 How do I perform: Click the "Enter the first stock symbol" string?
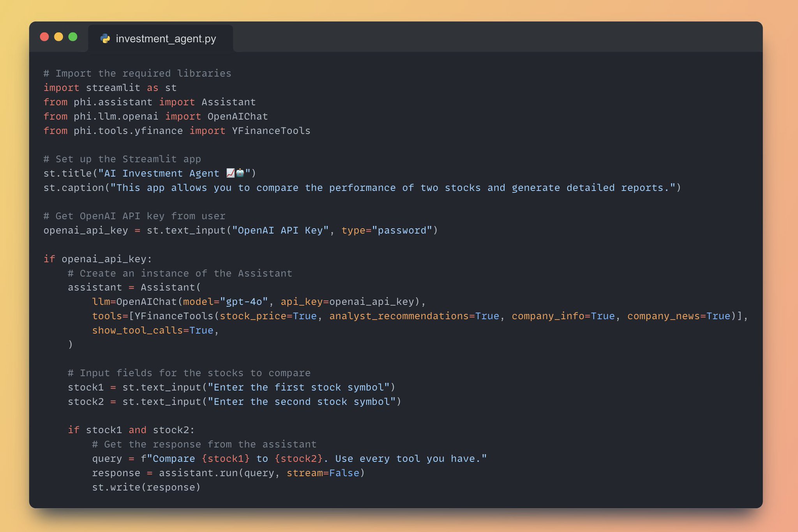(x=298, y=387)
